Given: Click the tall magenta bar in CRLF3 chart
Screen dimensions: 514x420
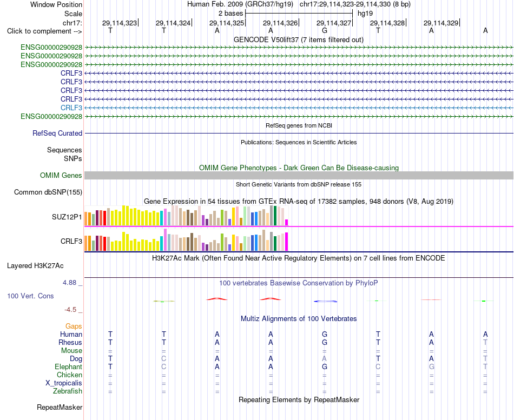Looking at the screenshot, I should 287,242.
